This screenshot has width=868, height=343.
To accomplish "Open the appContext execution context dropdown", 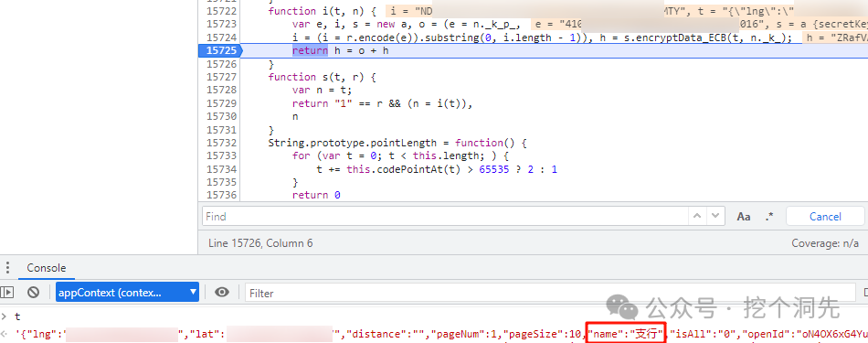I will tap(127, 292).
